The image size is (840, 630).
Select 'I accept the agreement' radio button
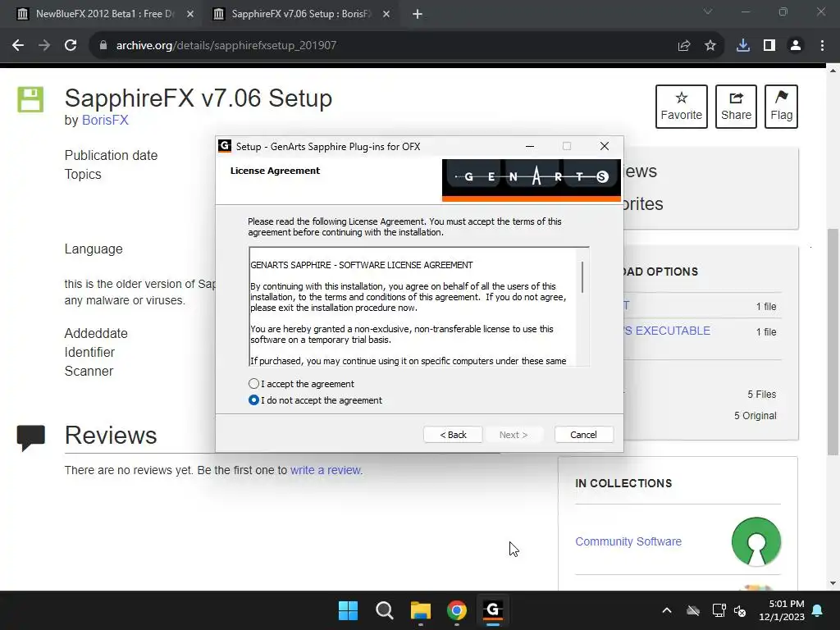[254, 384]
